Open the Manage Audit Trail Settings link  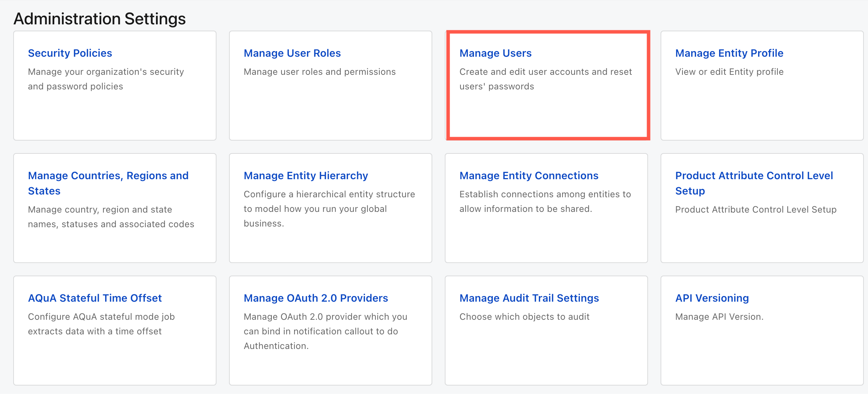pos(529,298)
